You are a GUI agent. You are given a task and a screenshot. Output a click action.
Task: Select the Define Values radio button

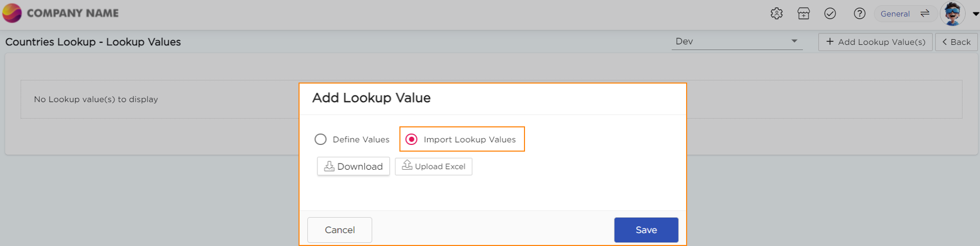point(321,139)
